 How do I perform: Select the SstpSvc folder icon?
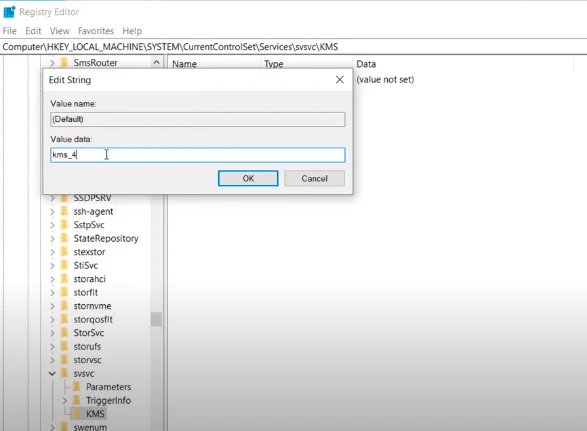[x=64, y=225]
